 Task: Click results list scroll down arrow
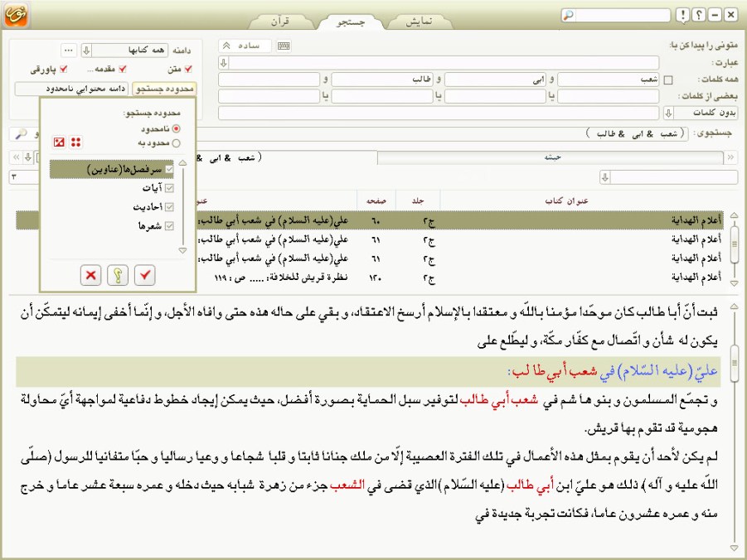click(x=735, y=282)
